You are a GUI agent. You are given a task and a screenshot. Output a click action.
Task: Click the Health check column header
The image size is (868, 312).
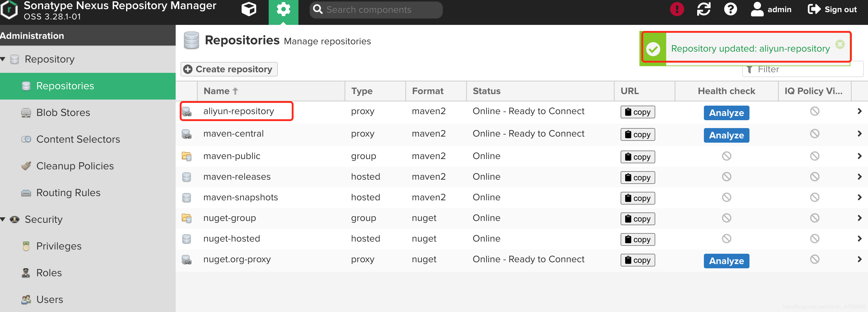(x=726, y=91)
